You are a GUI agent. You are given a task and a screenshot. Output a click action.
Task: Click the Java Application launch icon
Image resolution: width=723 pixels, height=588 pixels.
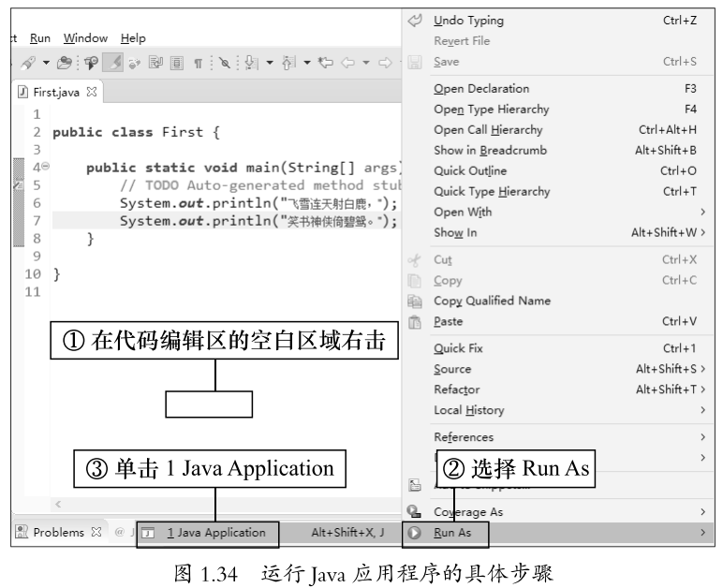pyautogui.click(x=148, y=533)
